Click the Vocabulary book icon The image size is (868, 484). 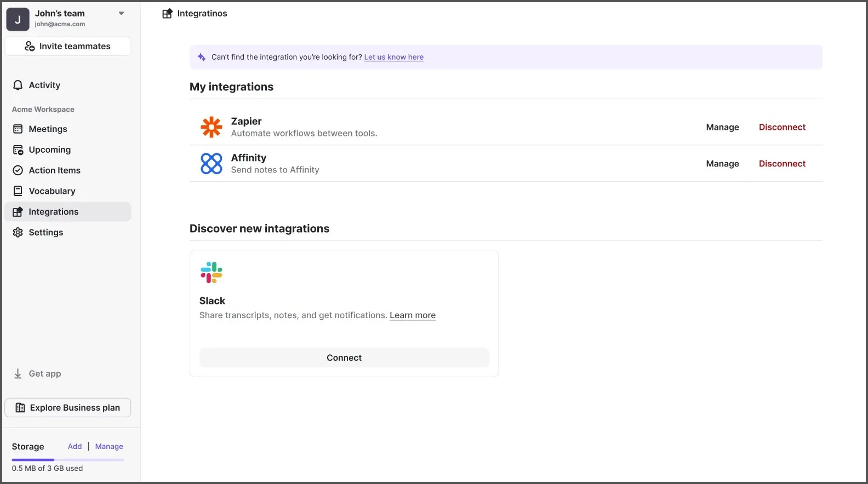pyautogui.click(x=18, y=191)
